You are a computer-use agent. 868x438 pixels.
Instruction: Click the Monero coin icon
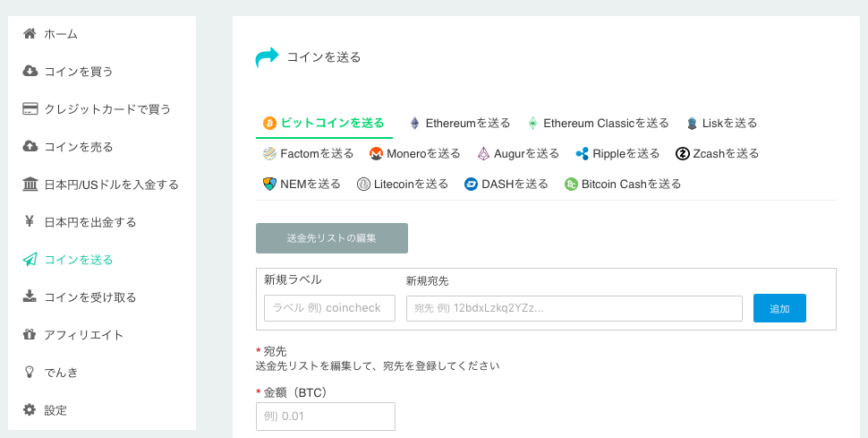point(377,154)
